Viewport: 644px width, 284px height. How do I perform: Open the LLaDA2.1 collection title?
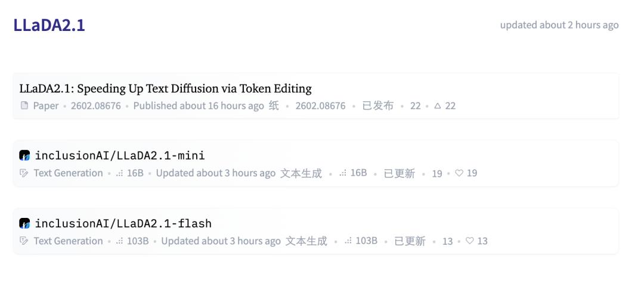tap(49, 25)
